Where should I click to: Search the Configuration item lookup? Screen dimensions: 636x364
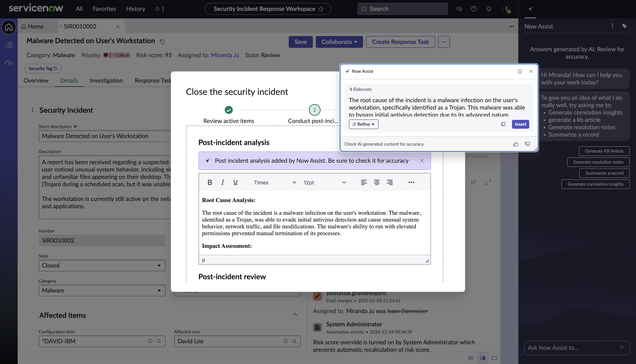coord(159,341)
